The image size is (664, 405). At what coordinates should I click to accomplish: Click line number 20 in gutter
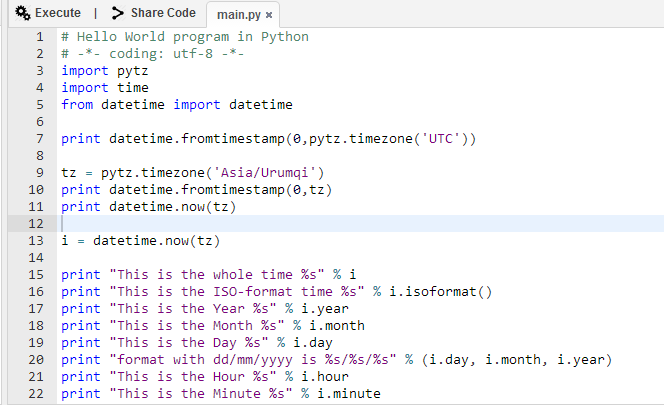pyautogui.click(x=36, y=360)
